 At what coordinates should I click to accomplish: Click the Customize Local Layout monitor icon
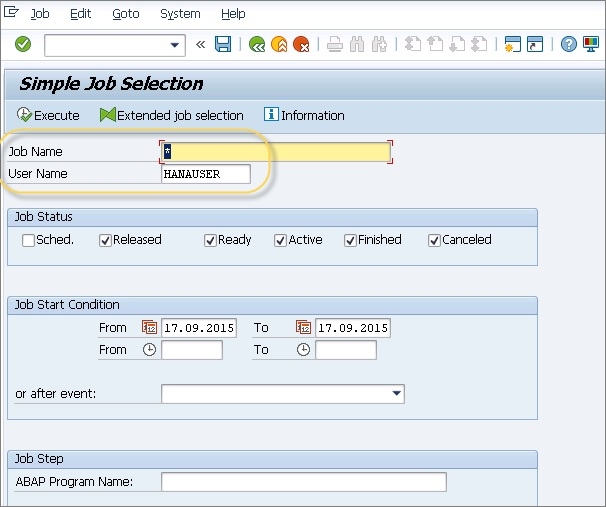tap(589, 44)
